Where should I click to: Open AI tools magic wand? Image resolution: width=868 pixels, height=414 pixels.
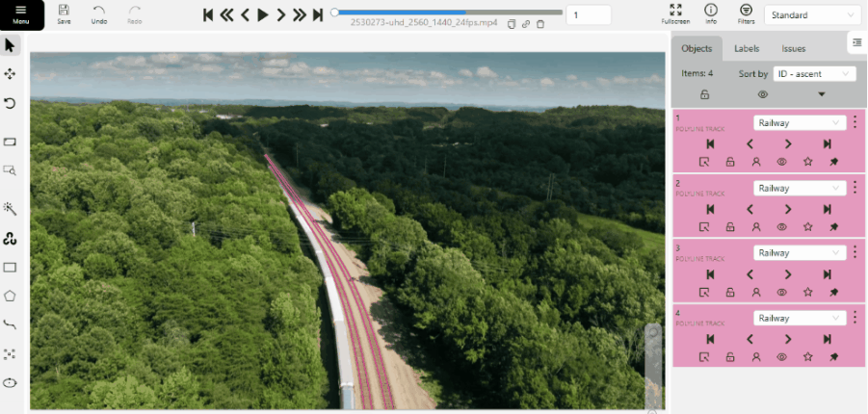point(10,209)
